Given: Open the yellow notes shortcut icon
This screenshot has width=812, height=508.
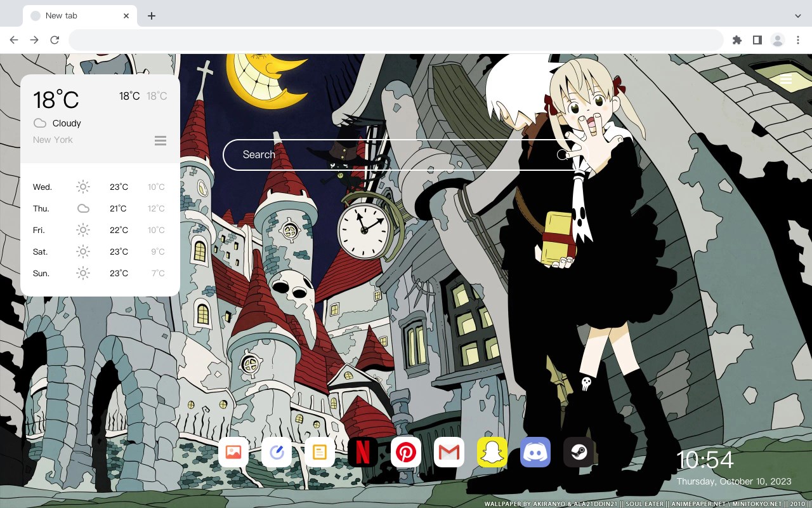Looking at the screenshot, I should tap(320, 452).
